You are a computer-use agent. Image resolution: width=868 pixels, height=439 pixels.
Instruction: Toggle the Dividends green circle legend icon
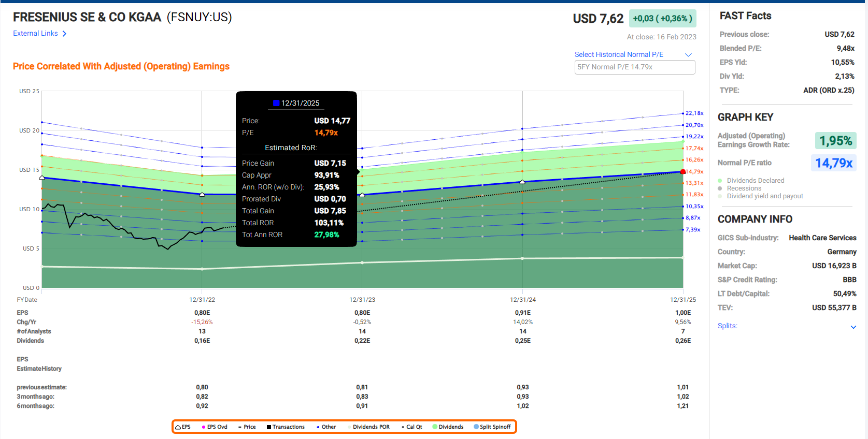tap(435, 427)
